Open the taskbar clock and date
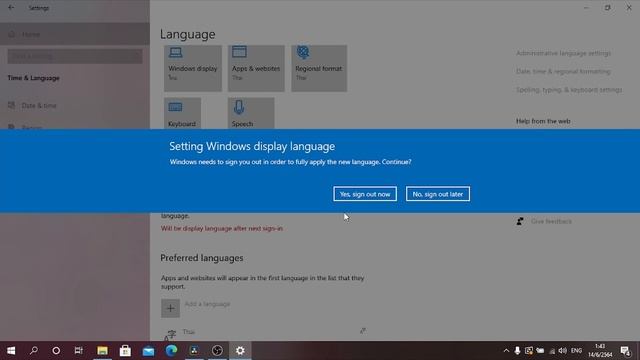The width and height of the screenshot is (640, 360). 600,351
